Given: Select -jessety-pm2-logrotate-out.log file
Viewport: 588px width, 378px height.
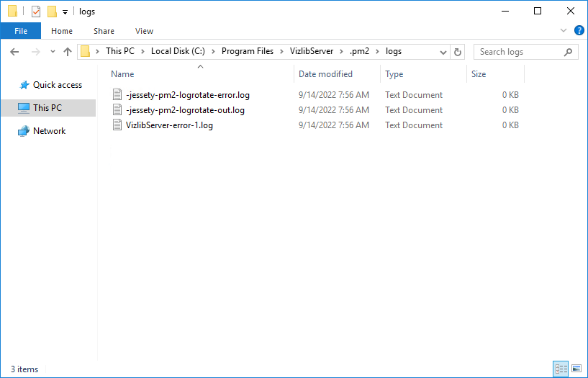Looking at the screenshot, I should [x=185, y=110].
